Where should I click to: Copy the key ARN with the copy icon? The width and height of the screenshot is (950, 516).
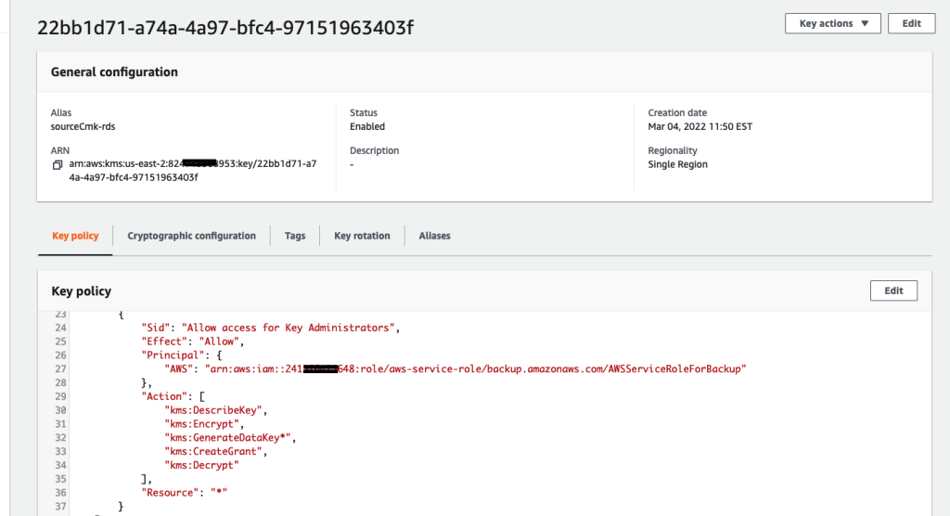tap(58, 165)
